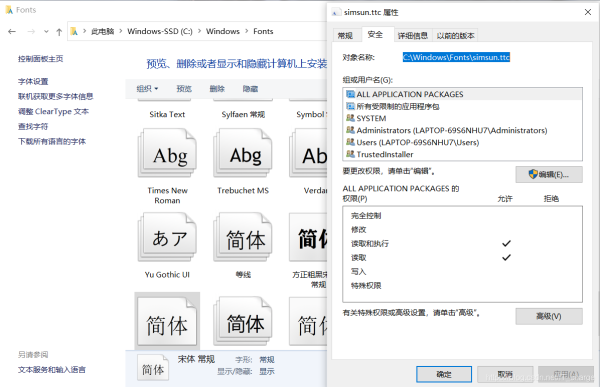Click the 读取和执行 allow checkmark

click(506, 243)
